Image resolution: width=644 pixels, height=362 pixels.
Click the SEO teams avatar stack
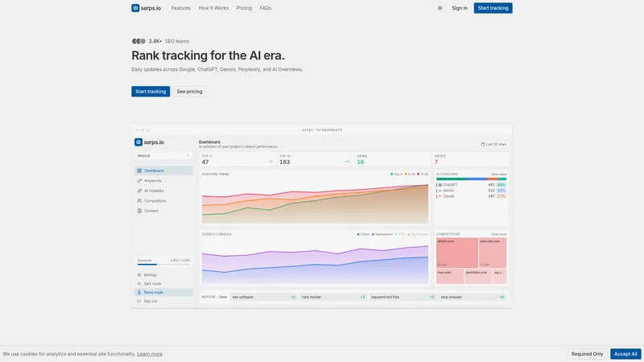138,41
